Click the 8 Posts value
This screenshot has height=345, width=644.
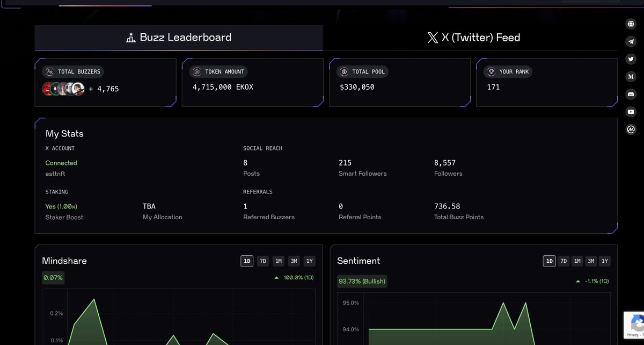click(x=245, y=162)
